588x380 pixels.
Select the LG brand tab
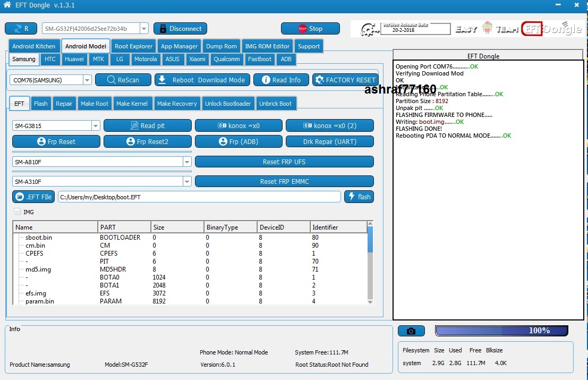[120, 60]
